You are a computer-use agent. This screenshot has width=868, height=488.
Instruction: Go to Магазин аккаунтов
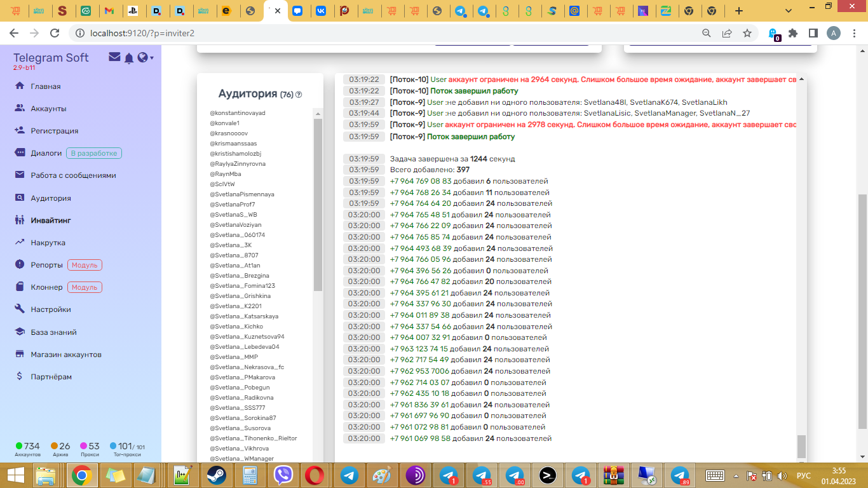point(66,355)
